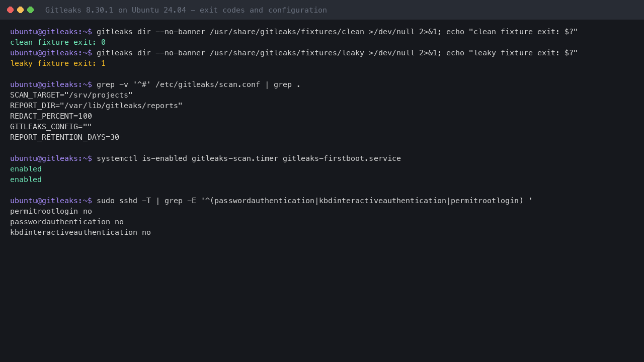Click the systemctl is-enabled command line
Viewport: 644px width, 362px height.
click(249, 158)
